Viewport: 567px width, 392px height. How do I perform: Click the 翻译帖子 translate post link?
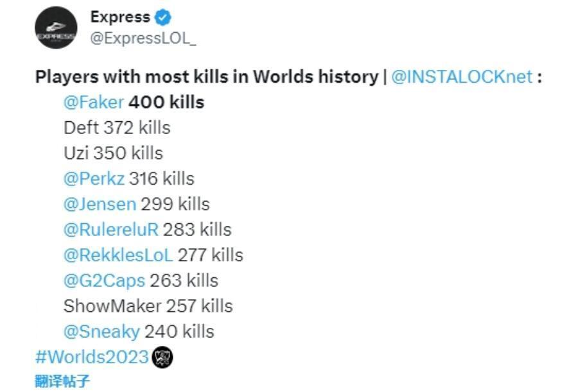[x=62, y=381]
